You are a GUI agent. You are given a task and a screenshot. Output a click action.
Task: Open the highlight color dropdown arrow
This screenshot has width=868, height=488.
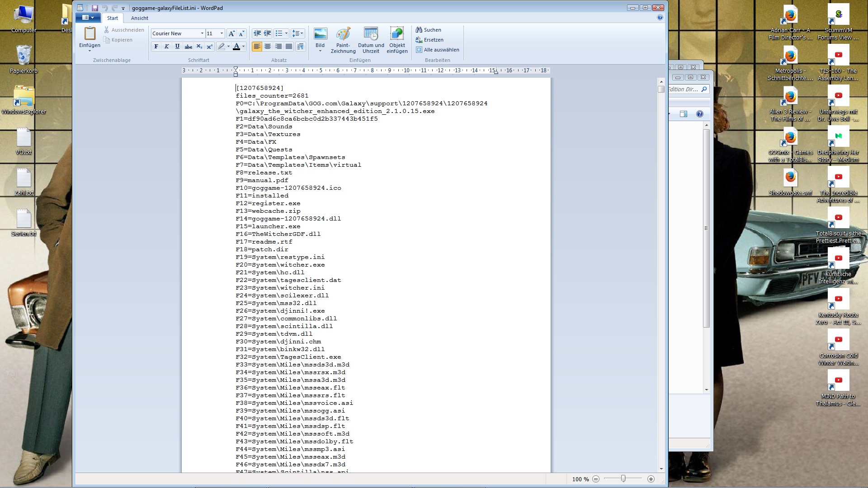click(228, 47)
